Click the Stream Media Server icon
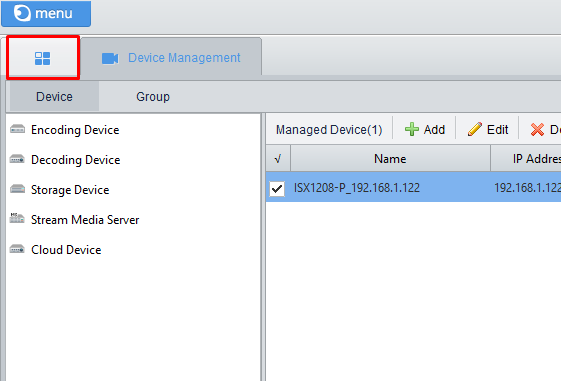 (x=17, y=219)
